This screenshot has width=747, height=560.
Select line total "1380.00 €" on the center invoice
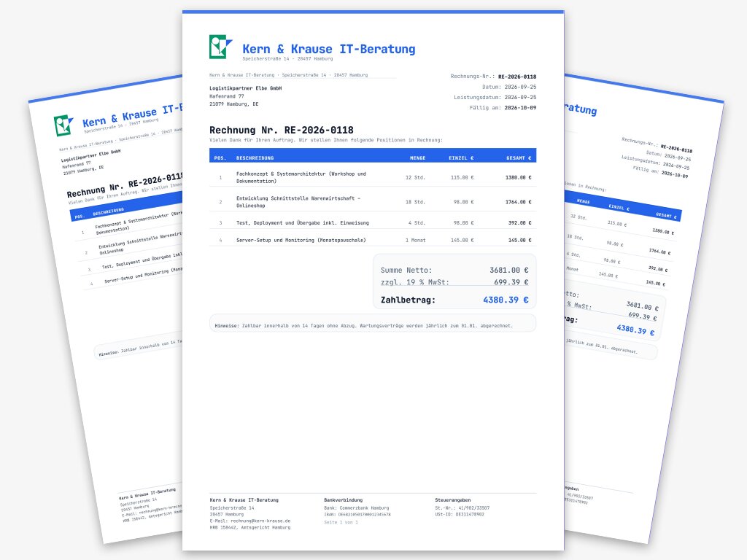519,178
